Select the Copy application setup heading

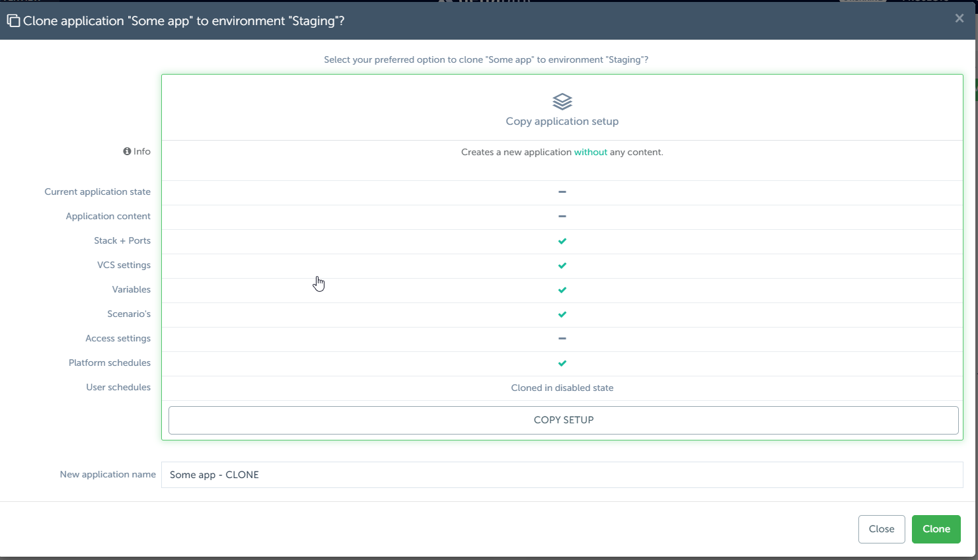(562, 122)
